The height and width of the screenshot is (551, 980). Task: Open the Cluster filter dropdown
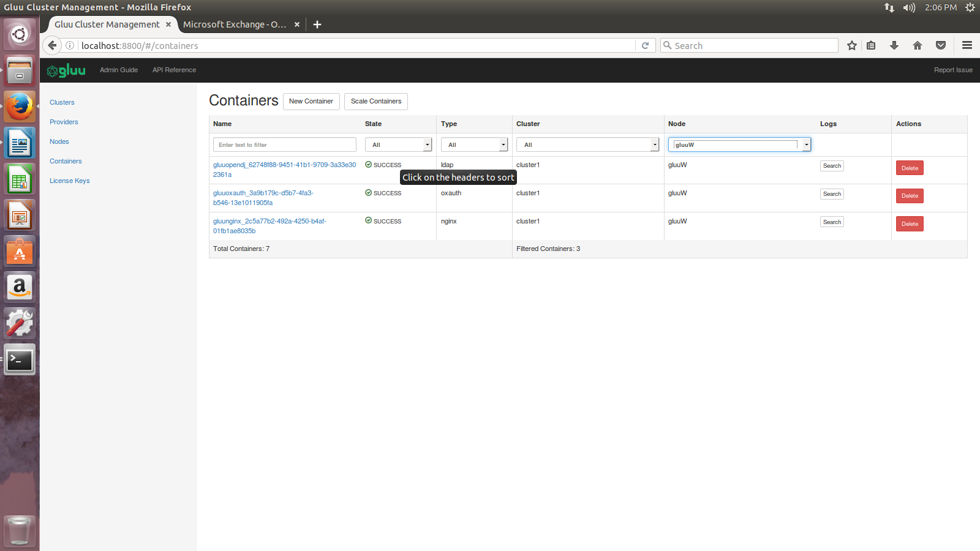pyautogui.click(x=588, y=144)
